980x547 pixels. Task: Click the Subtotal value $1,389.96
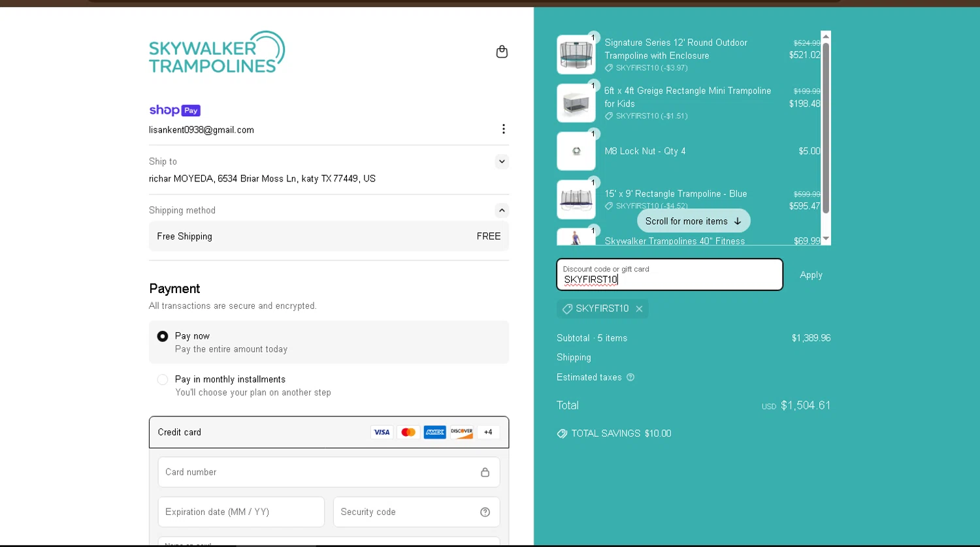click(x=811, y=338)
